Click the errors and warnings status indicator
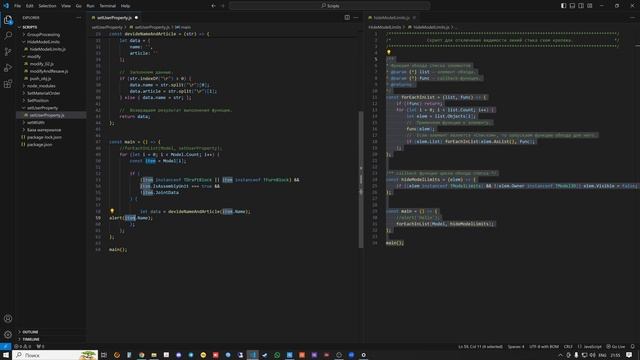This screenshot has width=640, height=360. [x=22, y=346]
